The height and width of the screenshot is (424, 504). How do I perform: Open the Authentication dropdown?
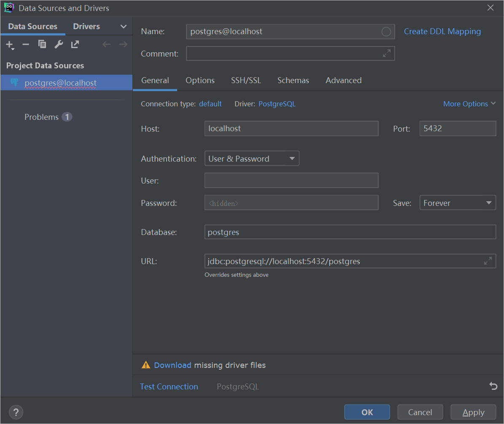click(252, 159)
